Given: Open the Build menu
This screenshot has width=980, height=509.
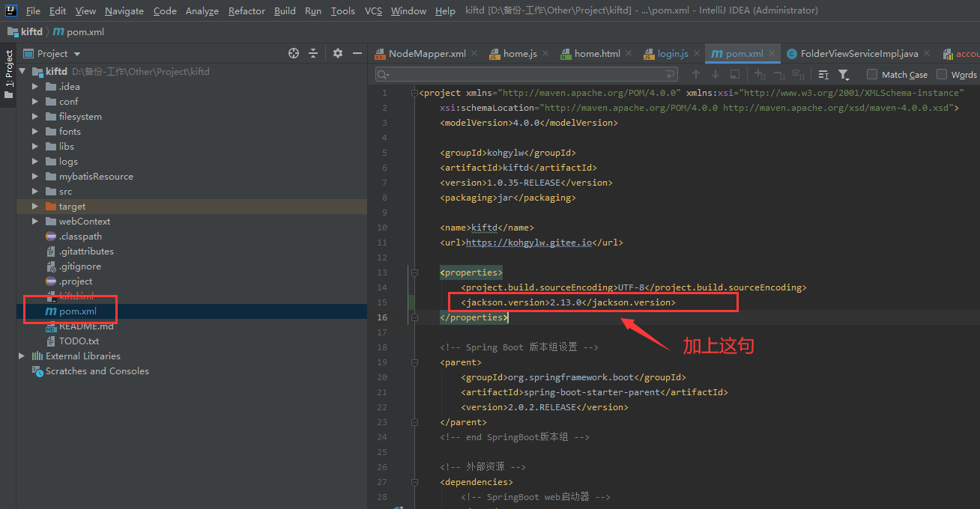Looking at the screenshot, I should pyautogui.click(x=285, y=10).
